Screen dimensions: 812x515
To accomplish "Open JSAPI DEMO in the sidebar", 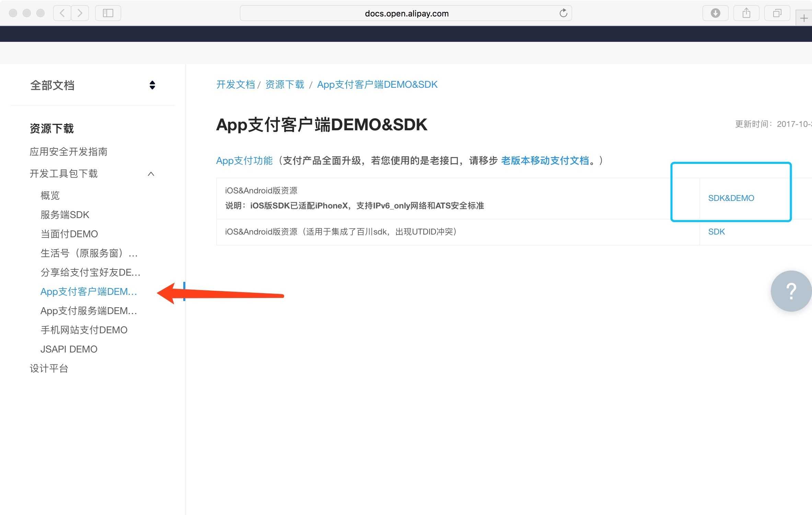I will (x=69, y=349).
